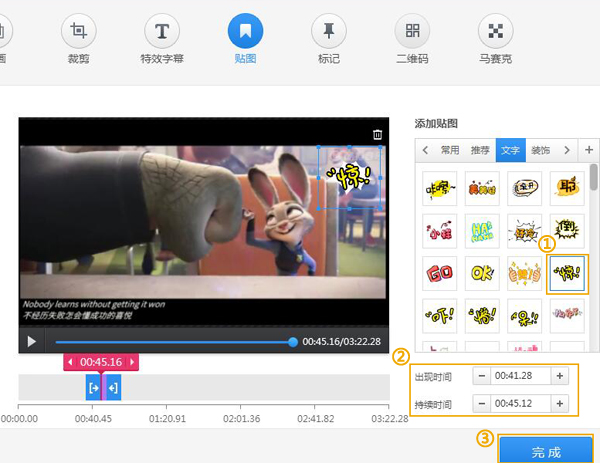Edit the 出现时间 field 00:41.28
Viewport: 600px width, 463px height.
tap(521, 376)
